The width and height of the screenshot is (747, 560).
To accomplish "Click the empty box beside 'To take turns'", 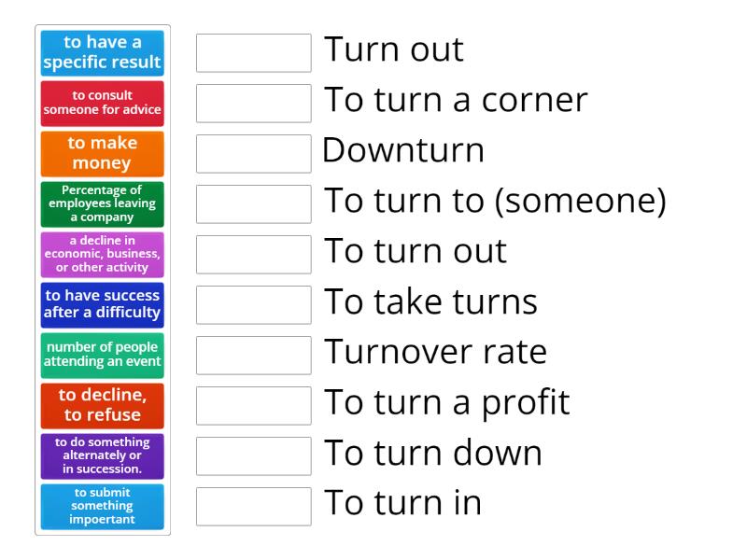I will click(253, 305).
